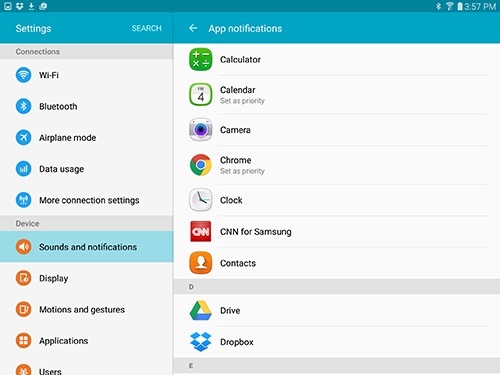Tap the Calendar app icon

tap(200, 94)
